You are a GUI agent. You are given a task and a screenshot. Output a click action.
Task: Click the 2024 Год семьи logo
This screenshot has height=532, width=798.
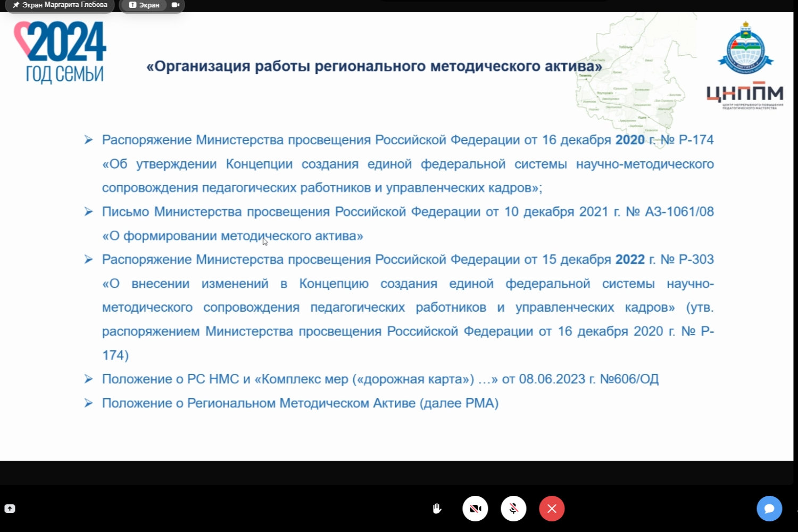coord(61,52)
